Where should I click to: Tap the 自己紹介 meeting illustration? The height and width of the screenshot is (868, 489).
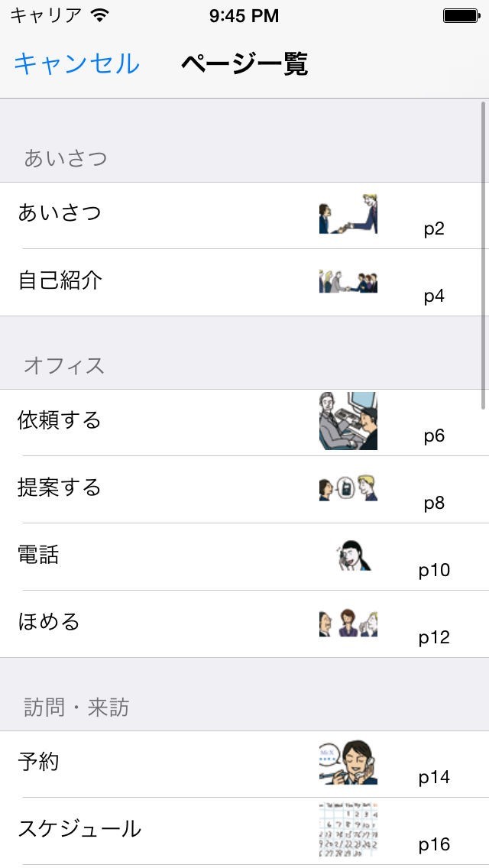[348, 281]
